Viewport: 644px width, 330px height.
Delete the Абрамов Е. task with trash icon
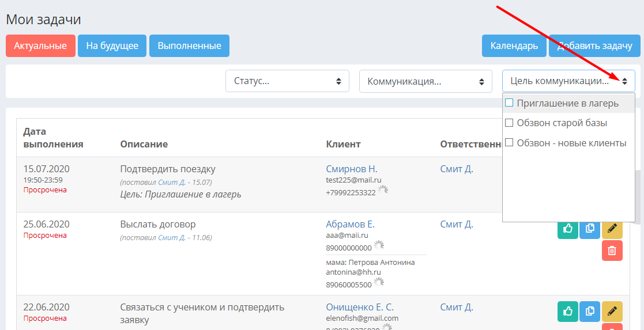(x=612, y=251)
